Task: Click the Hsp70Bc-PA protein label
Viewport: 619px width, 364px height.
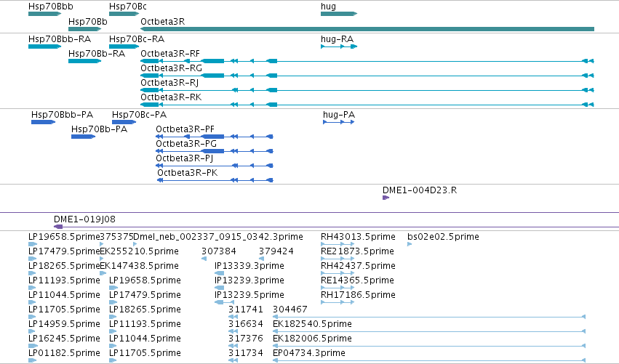Action: click(x=140, y=115)
